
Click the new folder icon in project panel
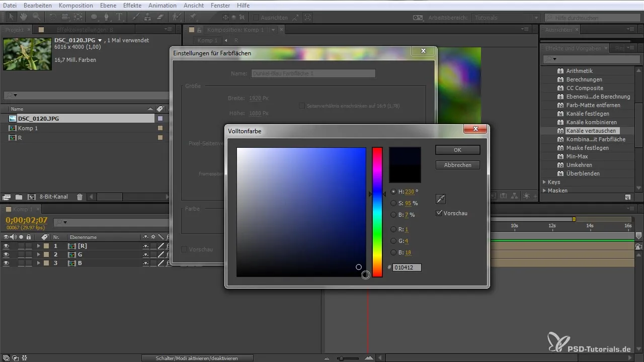19,197
